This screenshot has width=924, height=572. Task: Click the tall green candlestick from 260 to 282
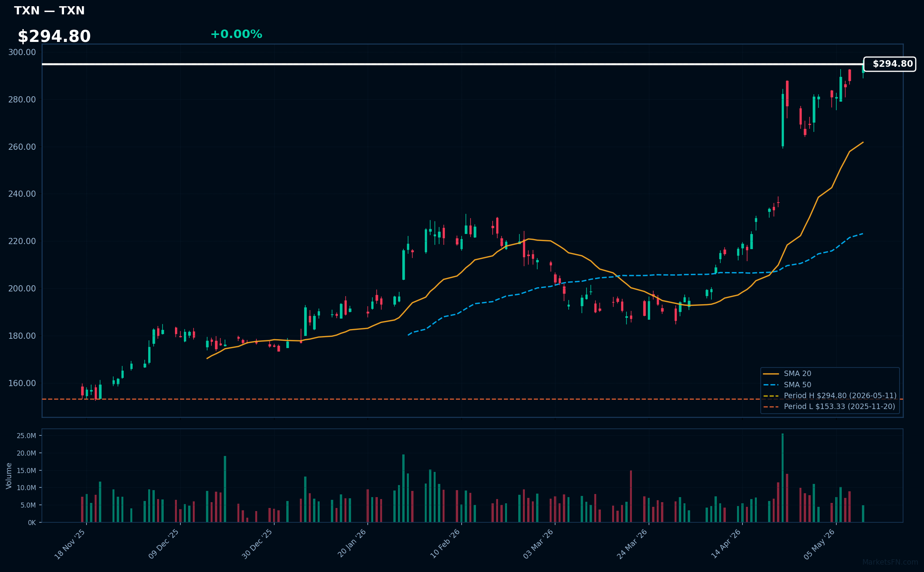tap(783, 120)
